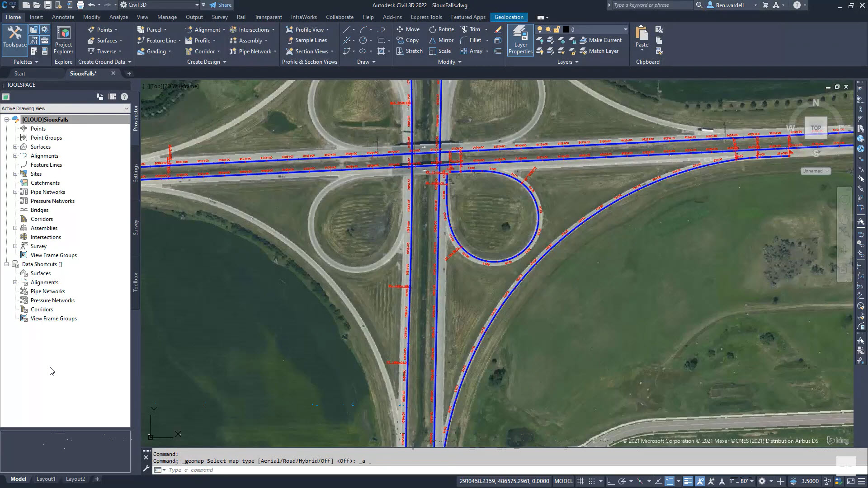Click inside the command line input
The image size is (868, 488).
[x=271, y=470]
